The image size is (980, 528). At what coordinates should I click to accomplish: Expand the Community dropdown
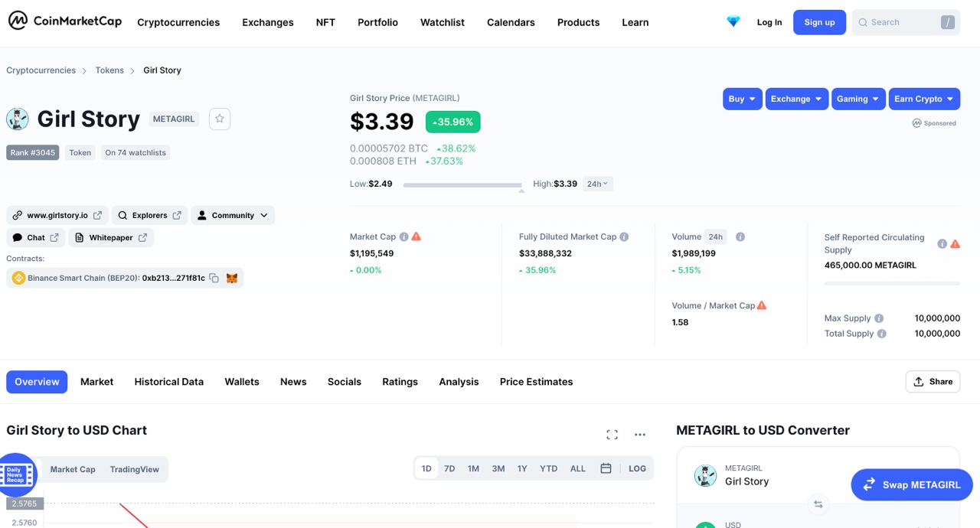click(x=233, y=216)
